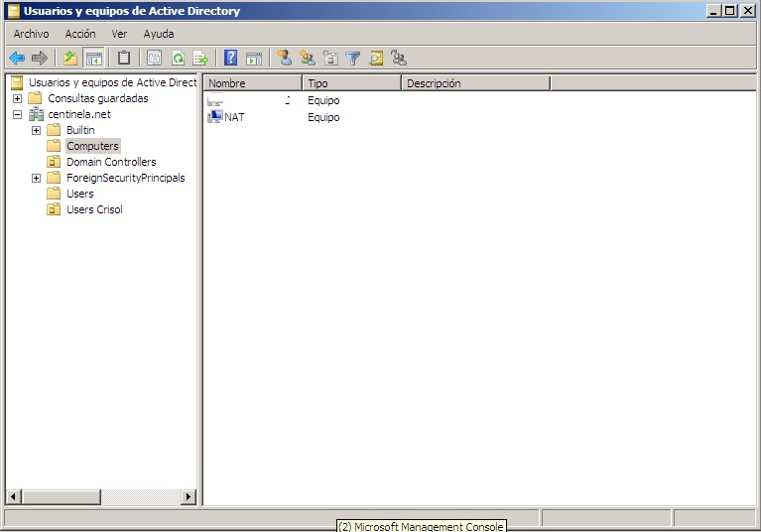Click the Export list toolbar icon
Image resolution: width=761 pixels, height=532 pixels.
(x=200, y=59)
